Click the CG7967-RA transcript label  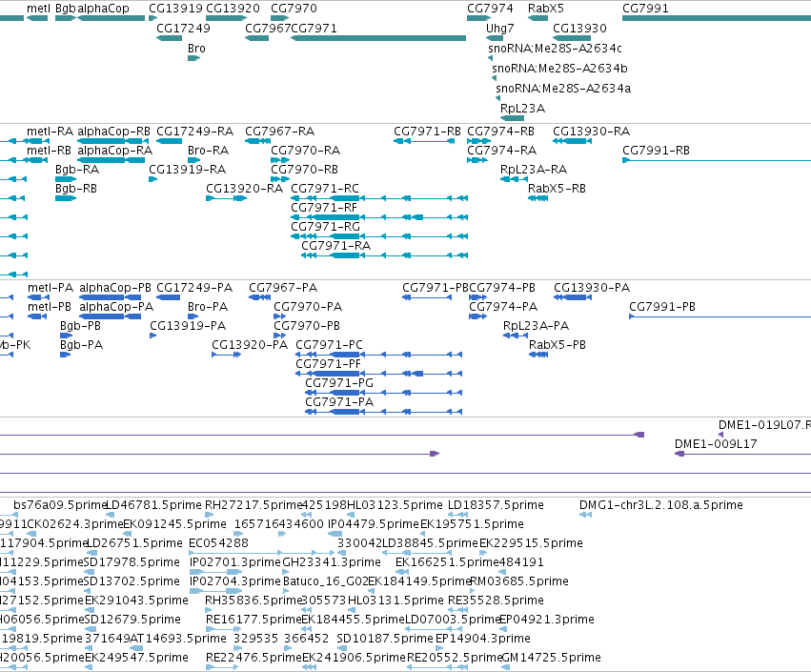(280, 132)
